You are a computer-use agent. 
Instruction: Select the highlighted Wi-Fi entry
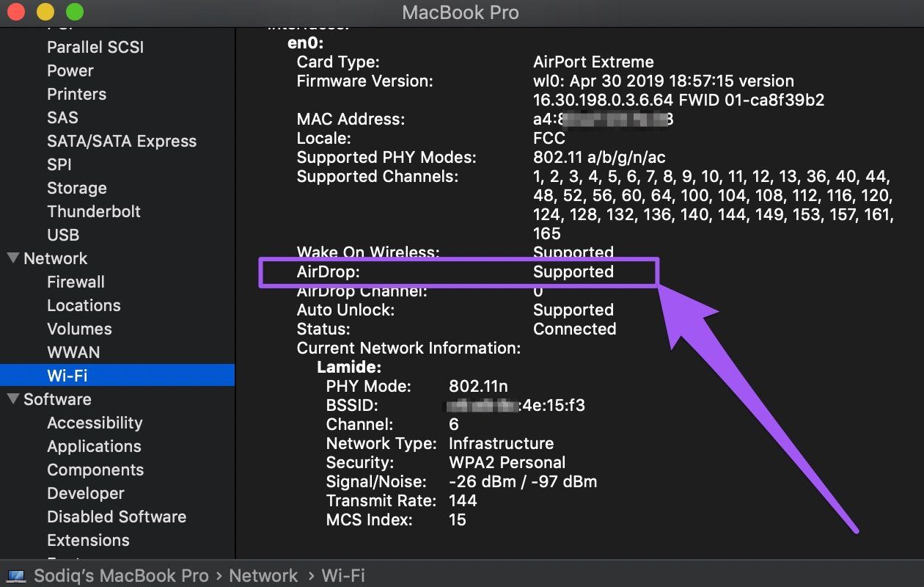[x=117, y=376]
